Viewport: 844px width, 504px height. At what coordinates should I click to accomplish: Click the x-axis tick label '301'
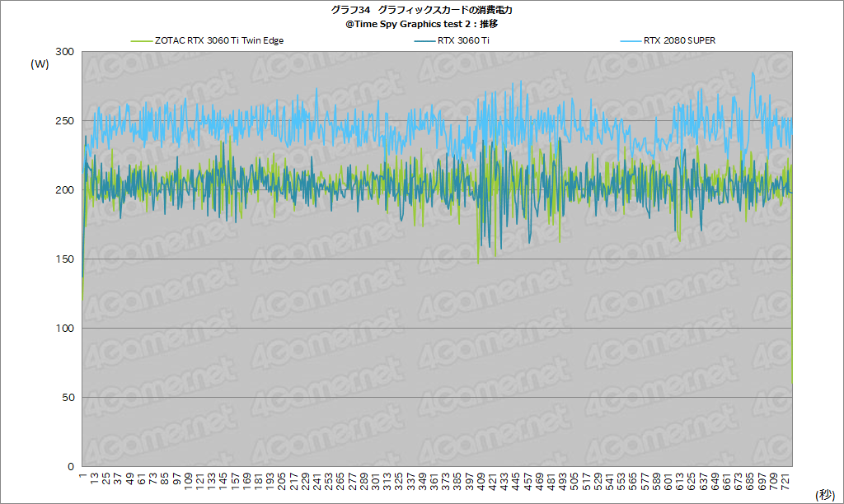pos(375,481)
